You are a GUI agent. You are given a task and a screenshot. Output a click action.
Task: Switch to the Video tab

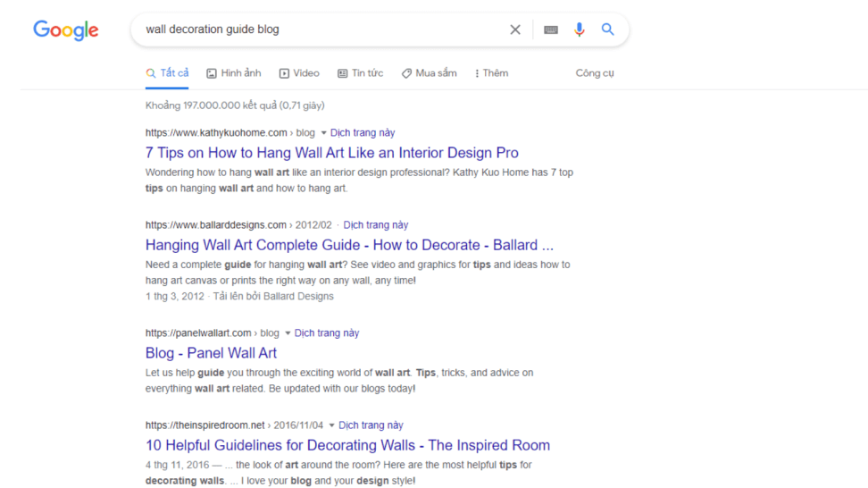point(299,73)
